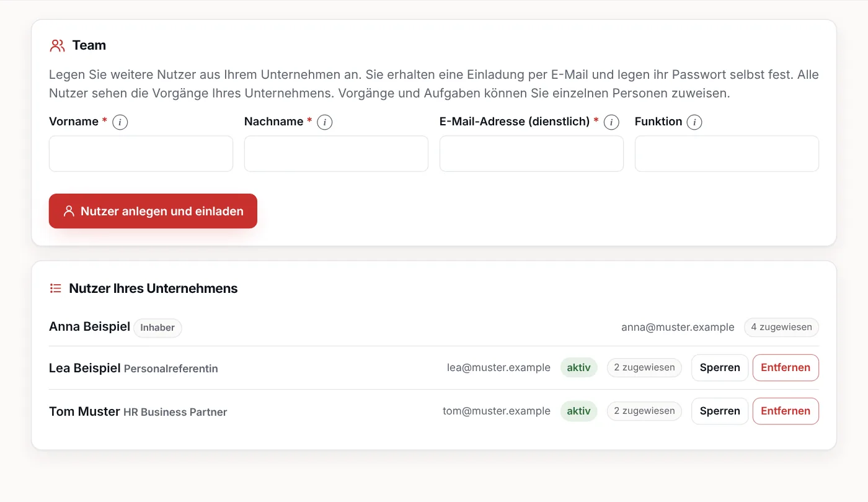This screenshot has height=502, width=868.
Task: Focus the Nachname input field
Action: [x=336, y=154]
